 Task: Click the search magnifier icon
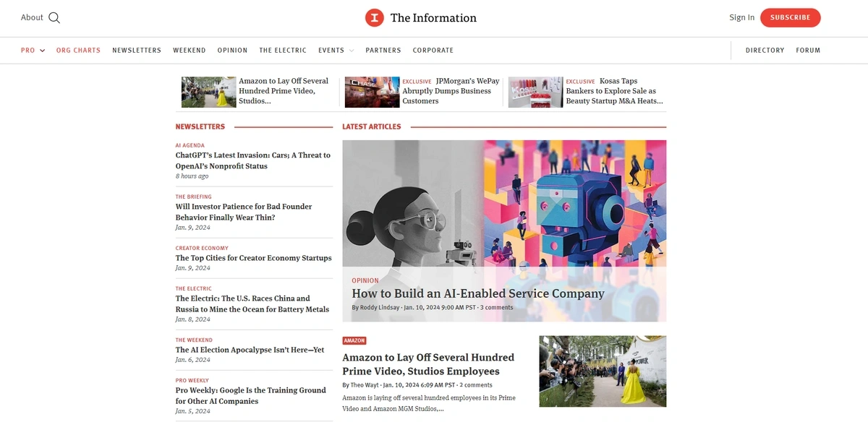point(54,17)
